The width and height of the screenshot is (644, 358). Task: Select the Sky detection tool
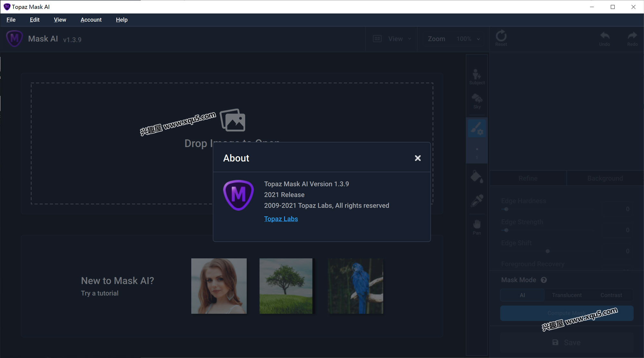tap(477, 100)
